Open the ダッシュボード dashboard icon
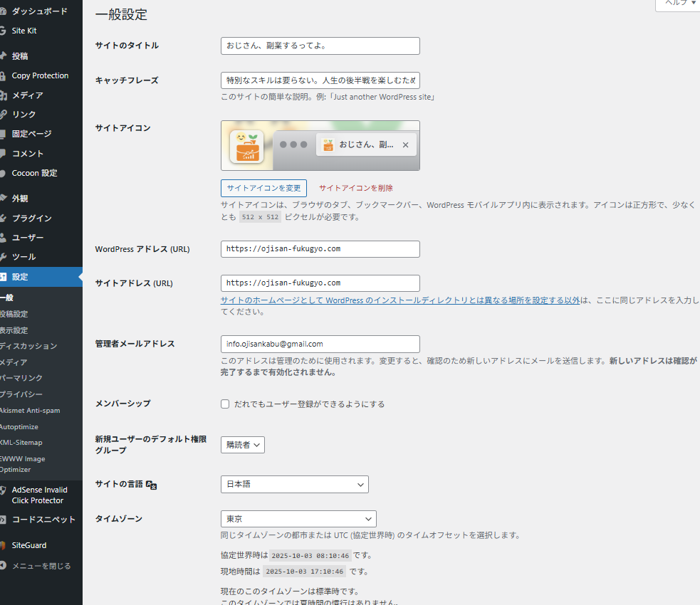 (3, 11)
